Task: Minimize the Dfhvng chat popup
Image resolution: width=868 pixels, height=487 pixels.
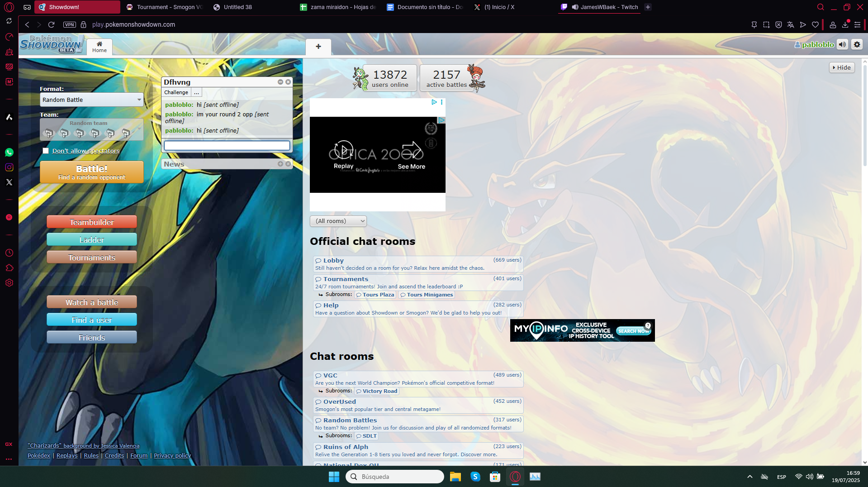Action: (280, 82)
